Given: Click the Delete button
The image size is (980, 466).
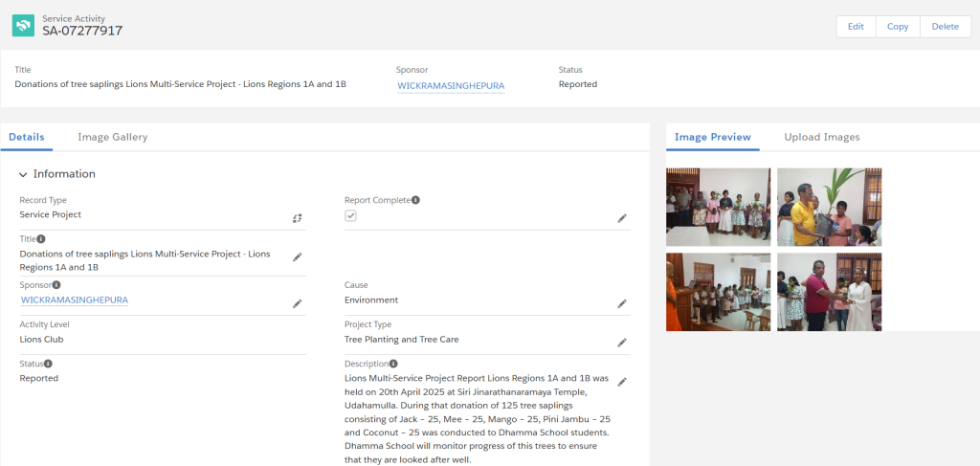Looking at the screenshot, I should (x=945, y=27).
